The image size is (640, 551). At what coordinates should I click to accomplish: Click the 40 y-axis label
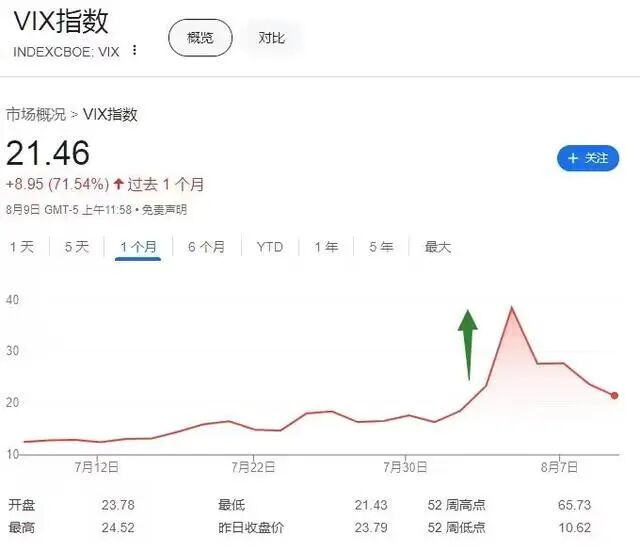[12, 300]
